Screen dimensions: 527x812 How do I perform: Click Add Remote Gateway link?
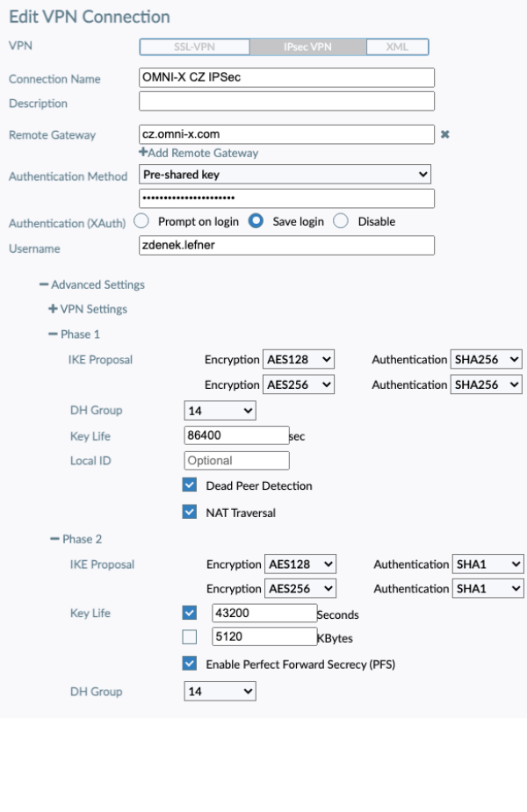(x=199, y=153)
